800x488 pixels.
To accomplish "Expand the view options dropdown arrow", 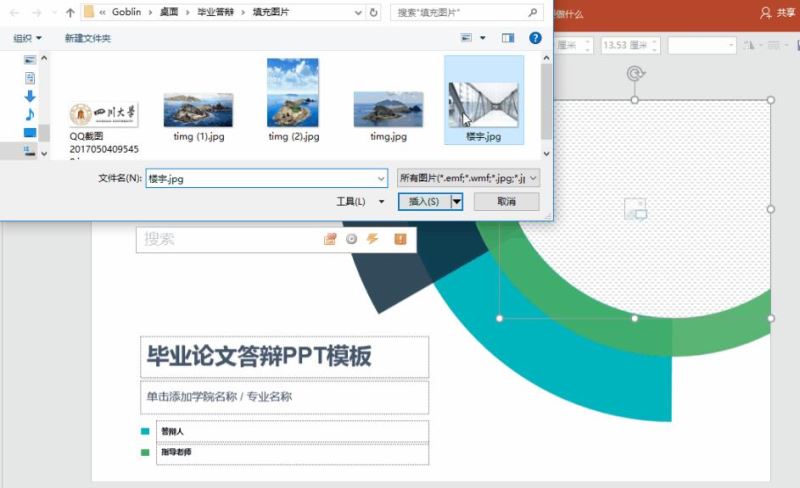I will pyautogui.click(x=483, y=38).
